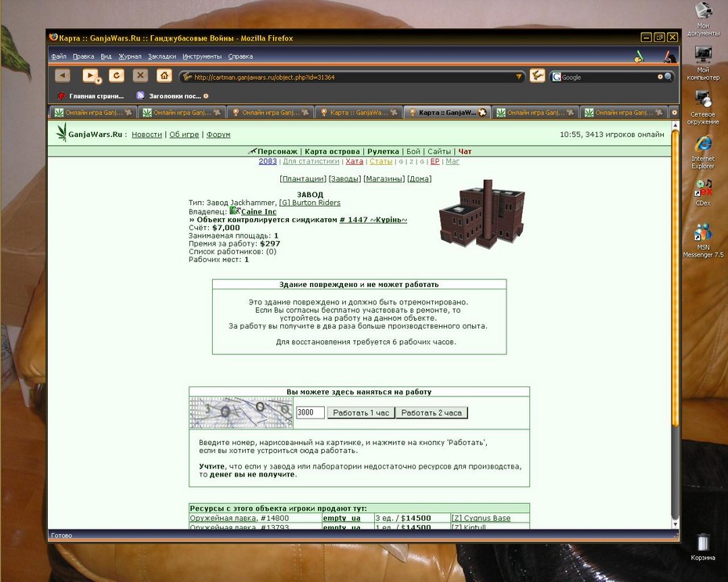The height and width of the screenshot is (582, 728).
Task: Open the Бой link
Action: tap(413, 151)
